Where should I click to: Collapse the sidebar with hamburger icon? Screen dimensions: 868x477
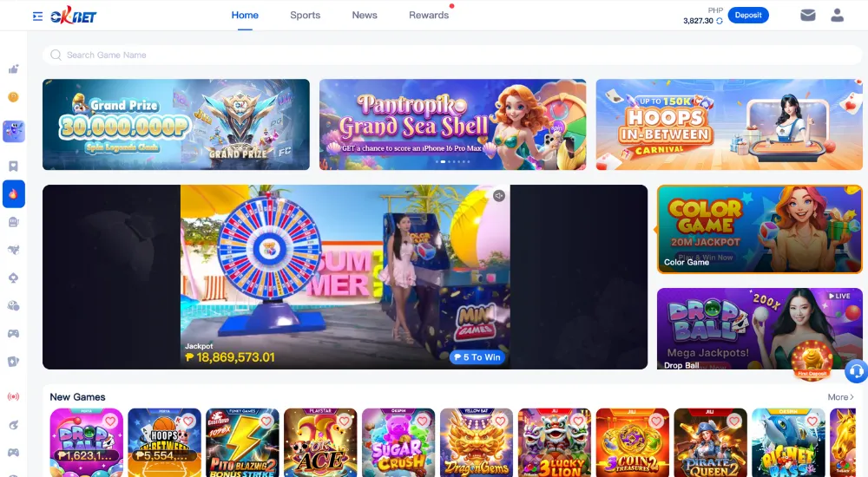pos(37,16)
